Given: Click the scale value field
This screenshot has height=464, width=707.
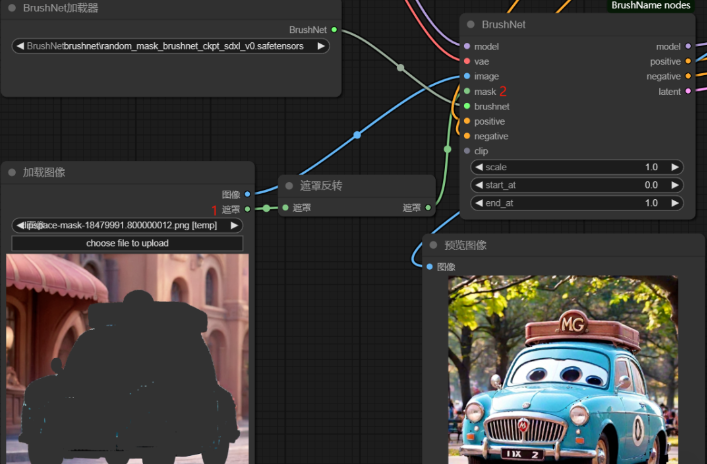Looking at the screenshot, I should pyautogui.click(x=577, y=167).
